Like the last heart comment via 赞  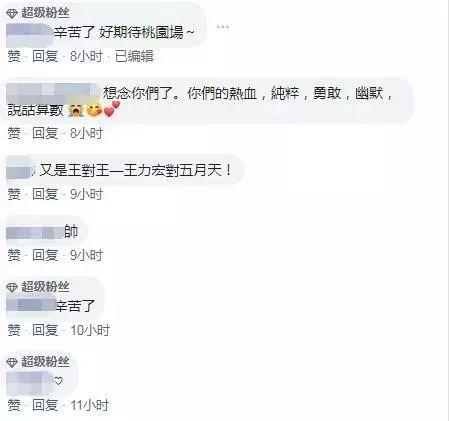click(x=14, y=406)
